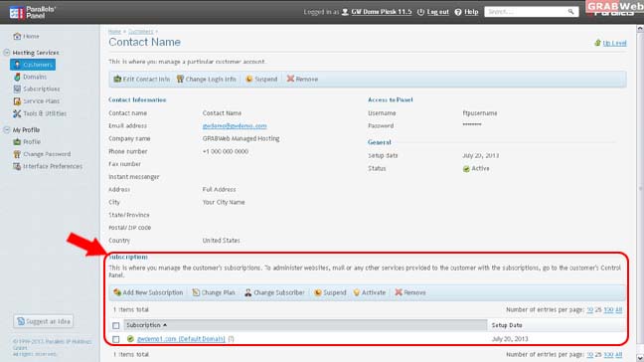
Task: Click the Log out power icon
Action: coord(420,12)
